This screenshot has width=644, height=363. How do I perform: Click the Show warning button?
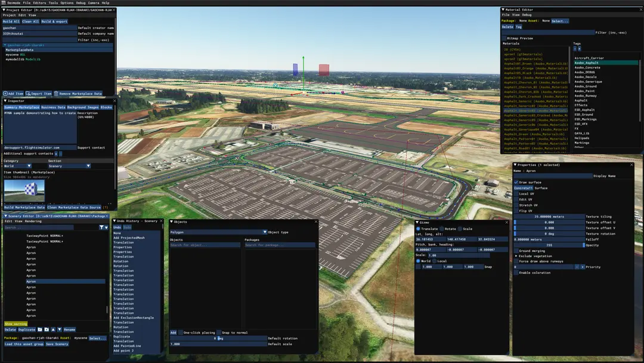point(16,324)
